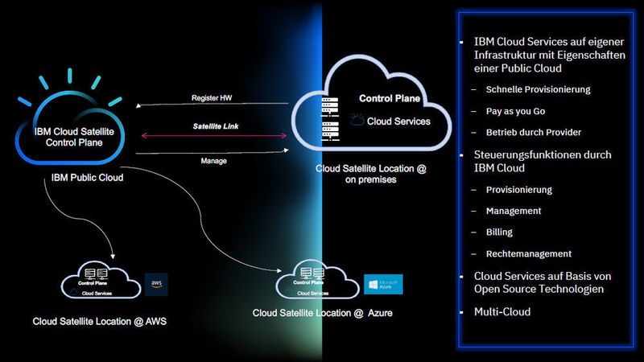Click the AWS logo tile

[156, 285]
